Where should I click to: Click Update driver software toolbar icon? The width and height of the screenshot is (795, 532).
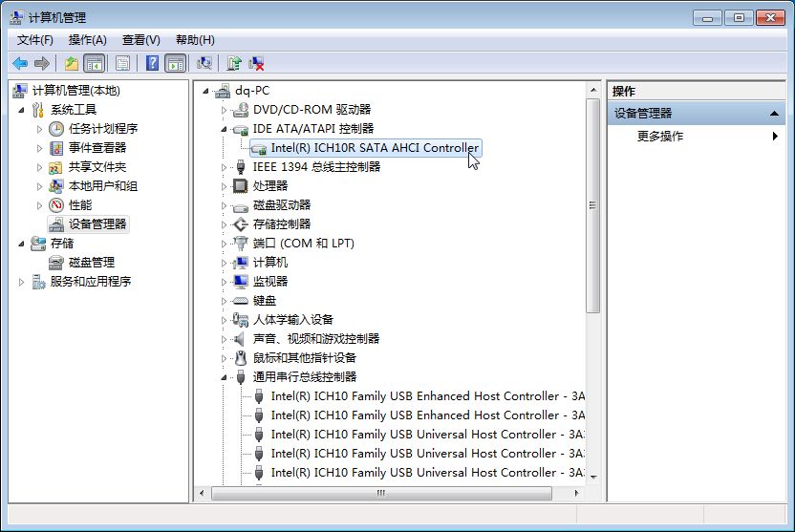coord(234,63)
